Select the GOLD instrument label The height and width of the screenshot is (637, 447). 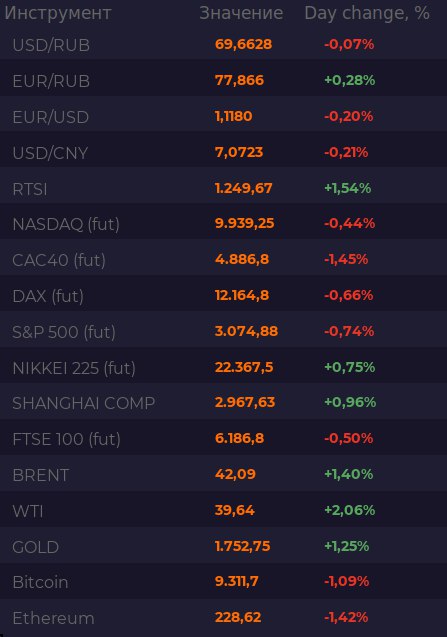click(36, 547)
